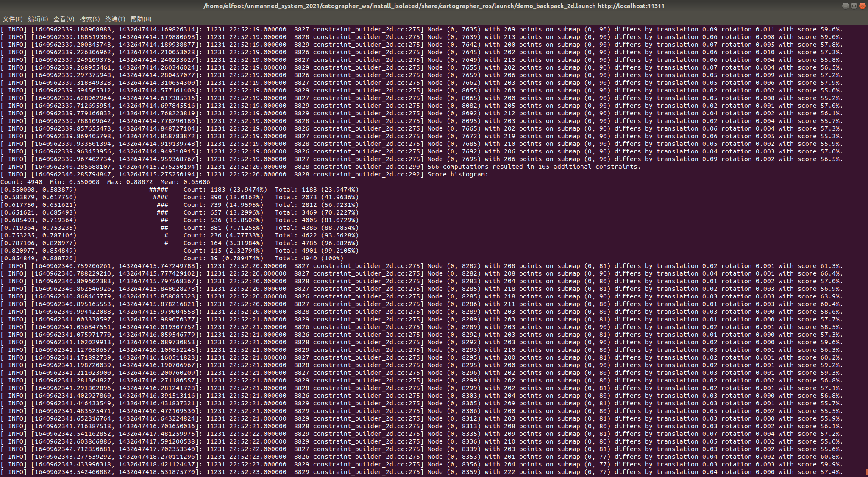Screen dimensions: 868x477
Task: Open the 帮助(H) menu
Action: coord(141,19)
